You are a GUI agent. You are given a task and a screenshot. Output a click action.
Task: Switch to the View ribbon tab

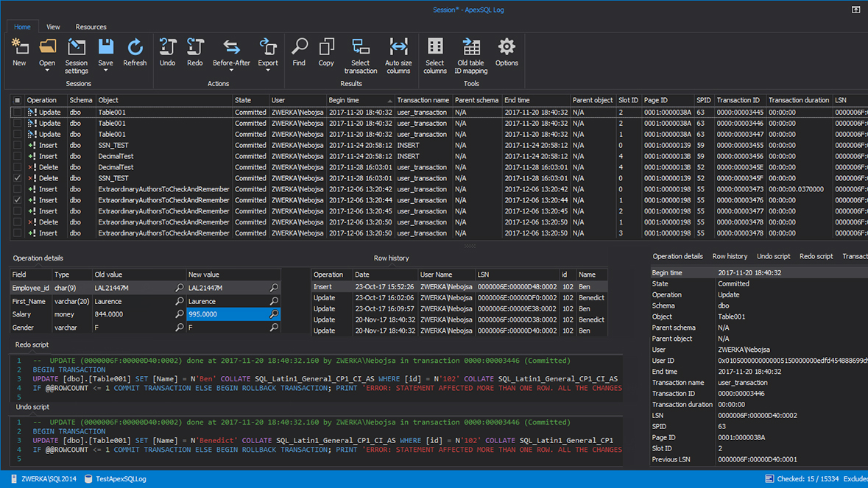(53, 27)
